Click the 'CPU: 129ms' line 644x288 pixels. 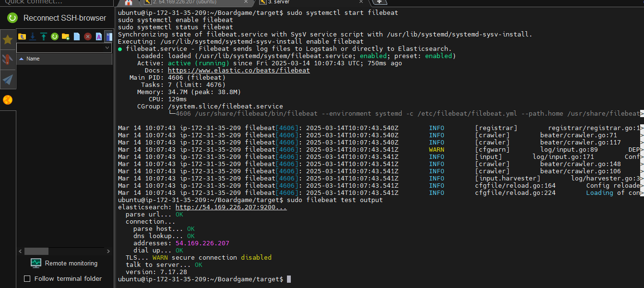[x=169, y=99]
